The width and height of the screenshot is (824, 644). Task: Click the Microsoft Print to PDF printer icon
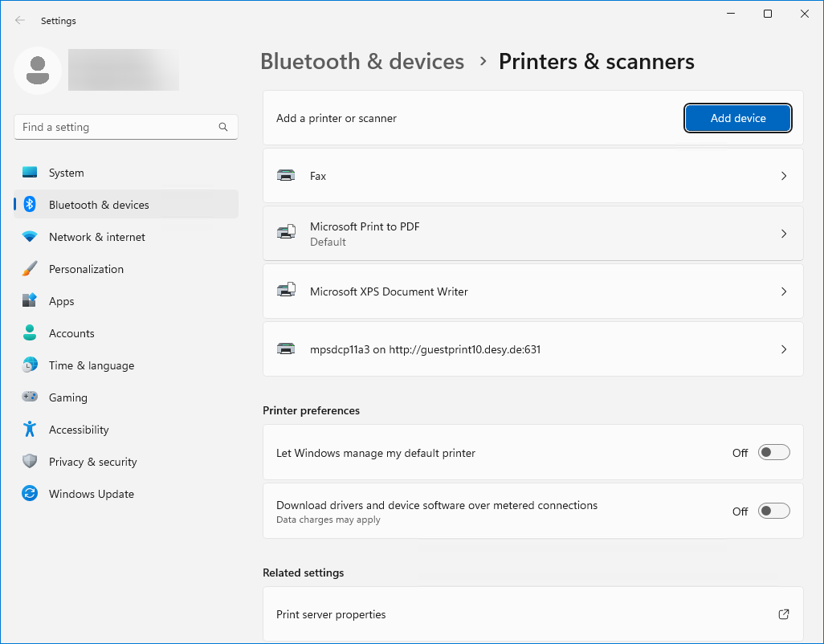tap(286, 234)
